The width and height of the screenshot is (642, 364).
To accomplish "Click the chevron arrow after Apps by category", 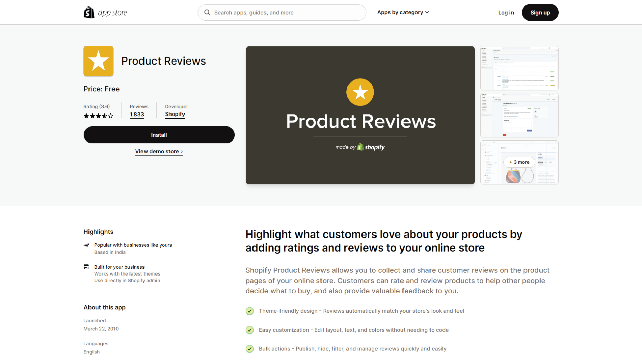I will 427,12.
